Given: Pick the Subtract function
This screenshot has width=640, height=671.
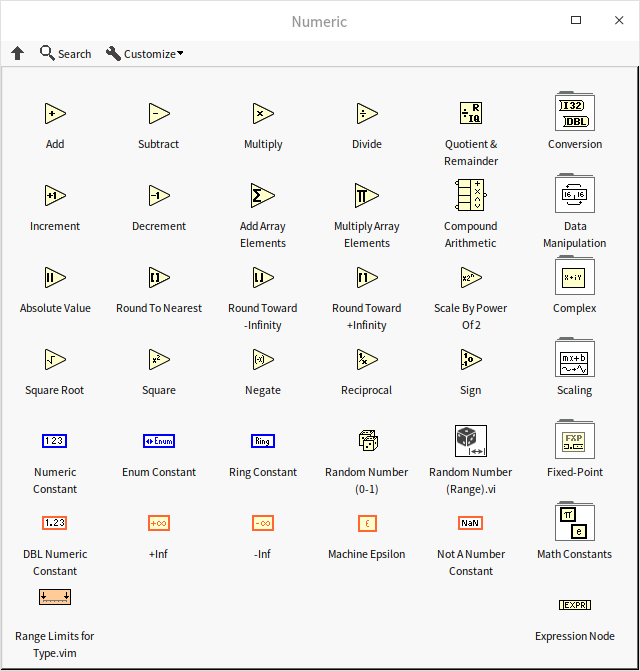Looking at the screenshot, I should [x=159, y=113].
